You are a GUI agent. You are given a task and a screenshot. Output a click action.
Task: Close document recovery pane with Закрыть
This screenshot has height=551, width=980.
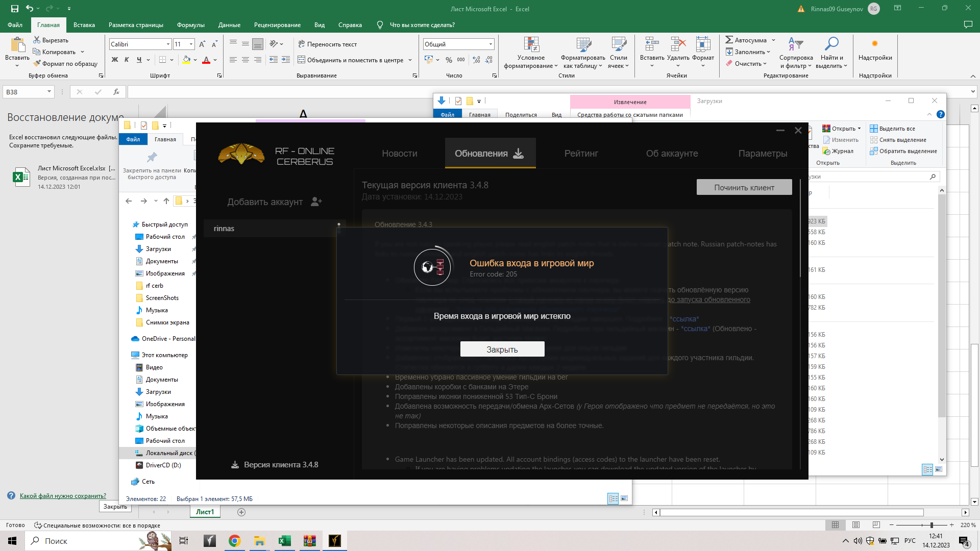[x=115, y=507]
